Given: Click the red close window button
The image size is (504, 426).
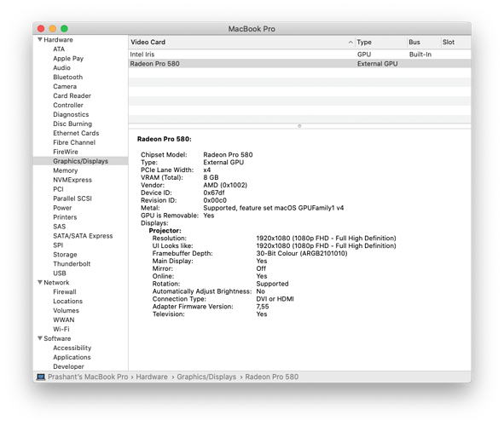Looking at the screenshot, I should (41, 29).
